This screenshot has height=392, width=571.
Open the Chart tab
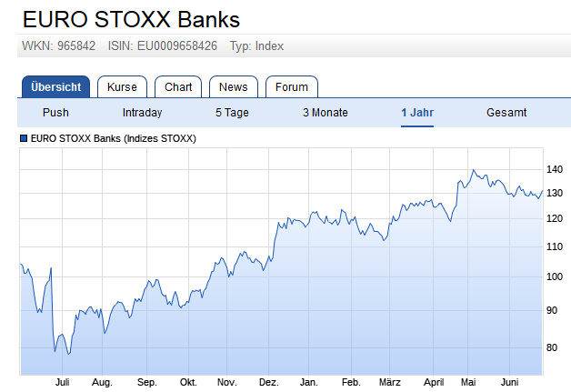tap(178, 87)
